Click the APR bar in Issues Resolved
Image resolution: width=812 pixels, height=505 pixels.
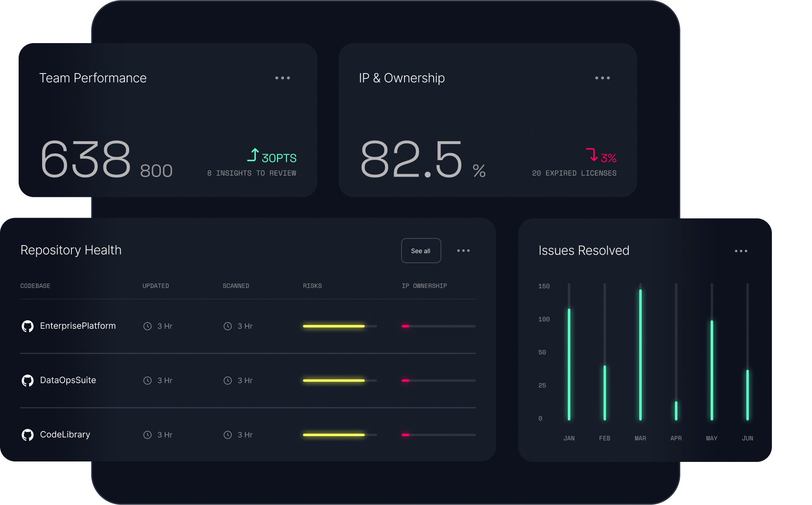[x=676, y=410]
